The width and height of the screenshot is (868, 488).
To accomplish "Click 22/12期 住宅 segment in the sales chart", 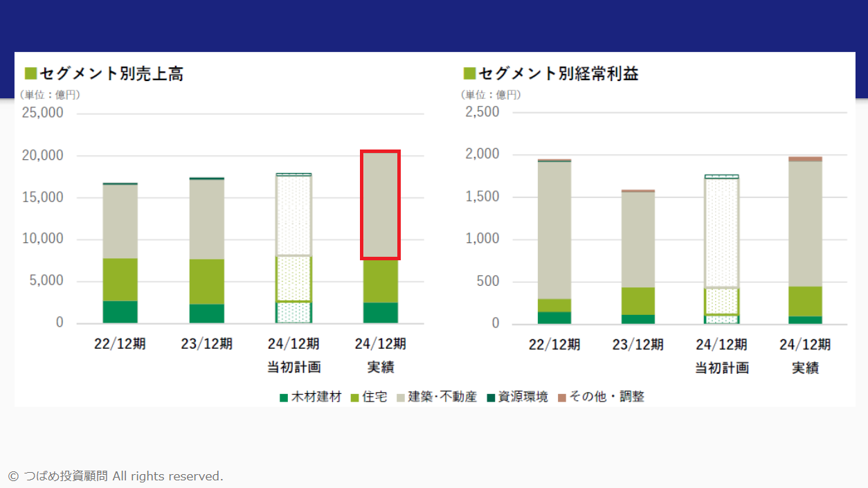I will (x=120, y=280).
